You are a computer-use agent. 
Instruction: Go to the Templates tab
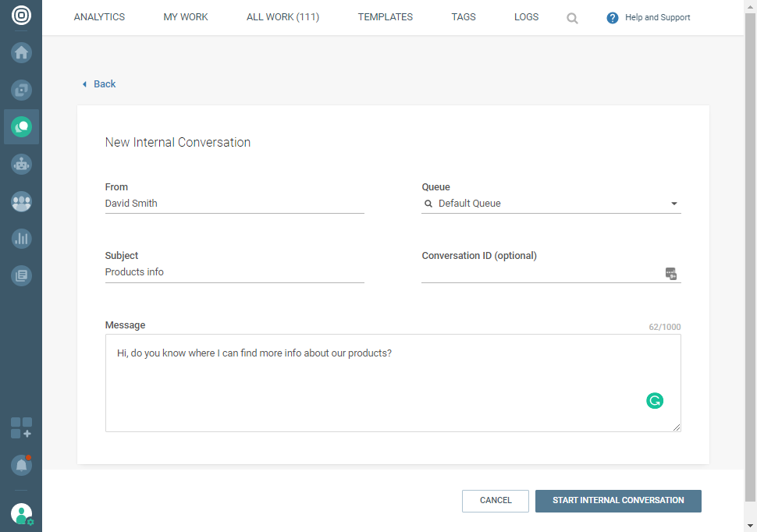click(386, 17)
